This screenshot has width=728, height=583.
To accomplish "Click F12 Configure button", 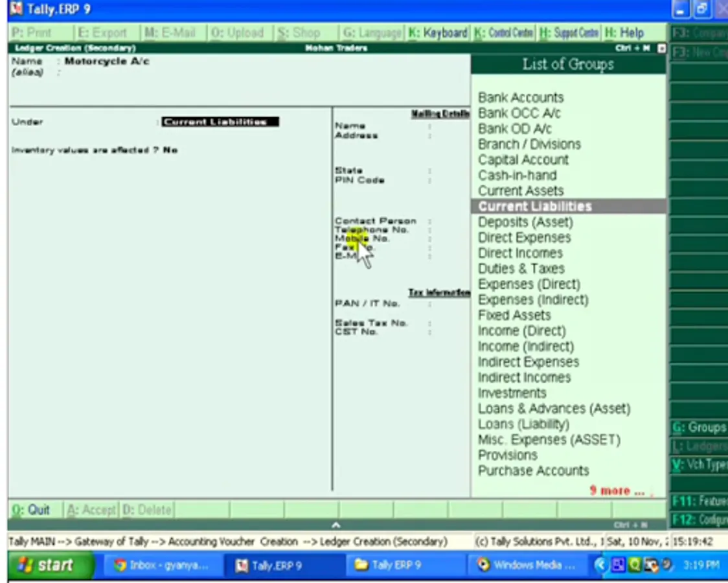I will 700,520.
